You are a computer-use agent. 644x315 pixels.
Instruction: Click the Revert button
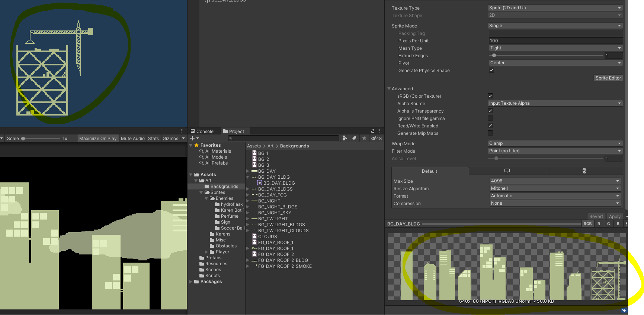point(596,216)
